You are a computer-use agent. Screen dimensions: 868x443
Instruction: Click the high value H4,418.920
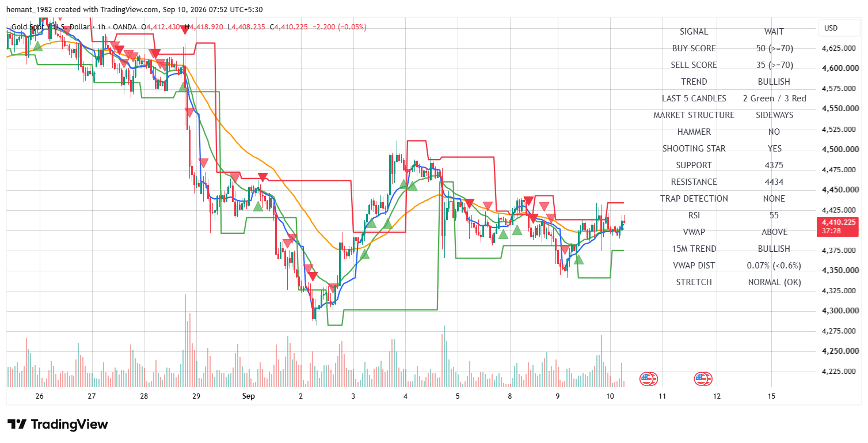tap(204, 27)
